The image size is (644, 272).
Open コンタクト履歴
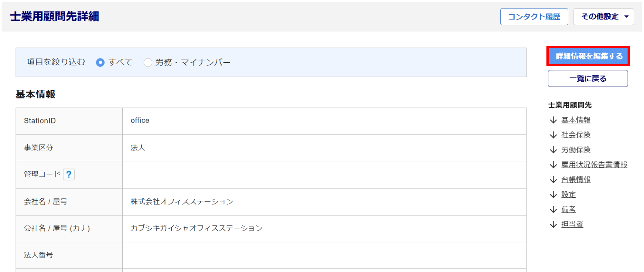tap(534, 17)
